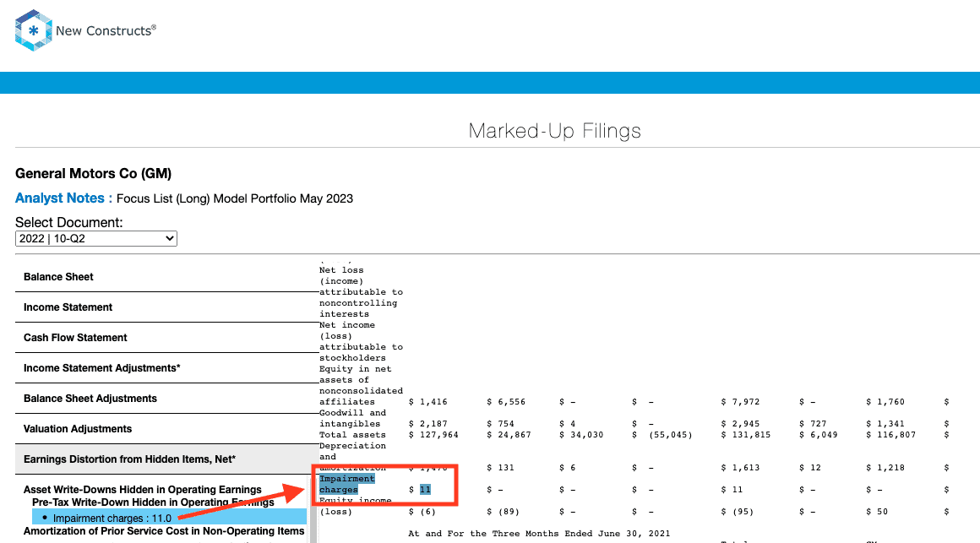Open the Select Document dropdown
The height and width of the screenshot is (543, 980).
tap(96, 239)
